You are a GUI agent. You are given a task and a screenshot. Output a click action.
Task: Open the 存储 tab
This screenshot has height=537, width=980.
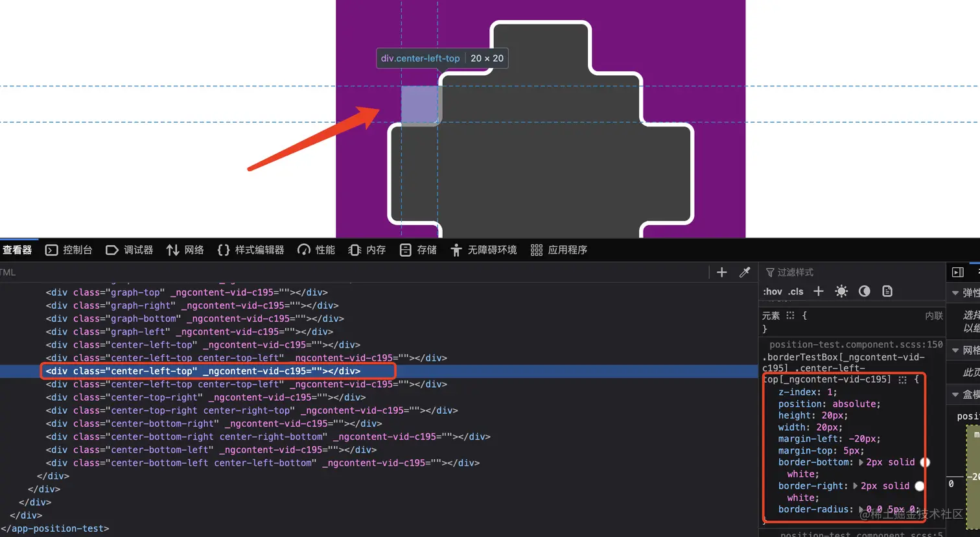click(x=418, y=250)
